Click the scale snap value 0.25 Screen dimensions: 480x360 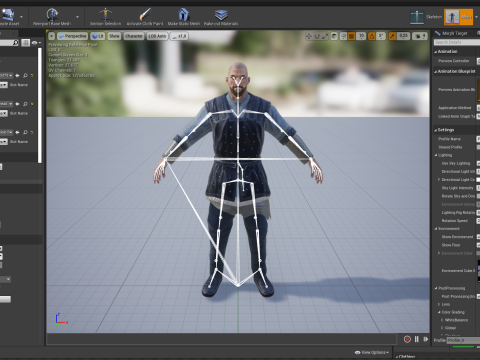coord(403,36)
